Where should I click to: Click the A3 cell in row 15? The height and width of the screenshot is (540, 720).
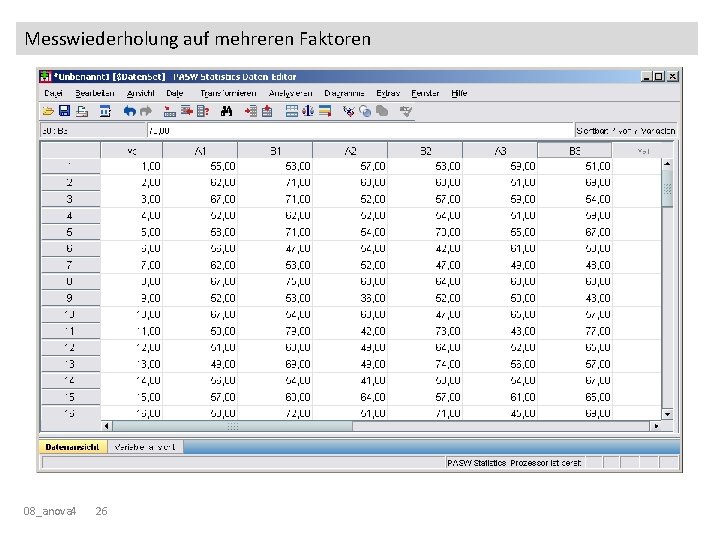pos(500,397)
